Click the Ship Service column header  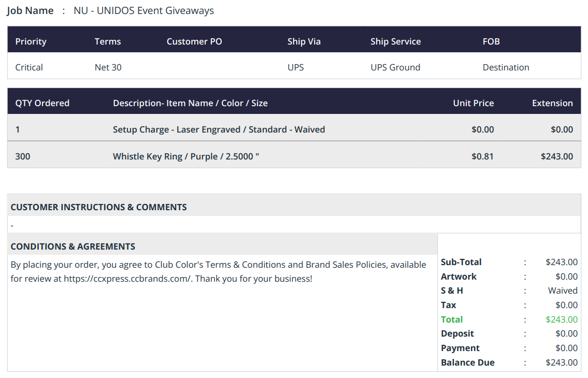click(396, 41)
